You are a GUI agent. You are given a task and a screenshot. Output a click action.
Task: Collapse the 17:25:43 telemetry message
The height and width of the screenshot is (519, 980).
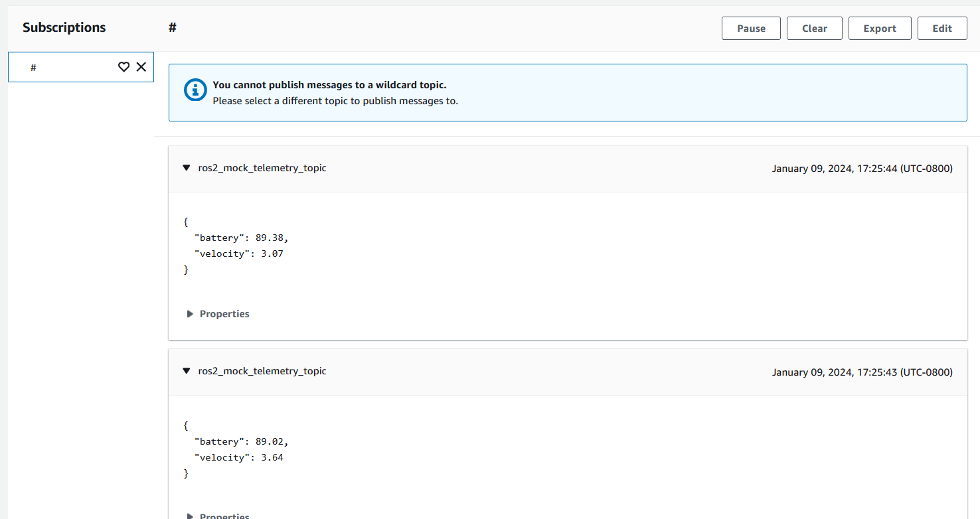point(187,371)
